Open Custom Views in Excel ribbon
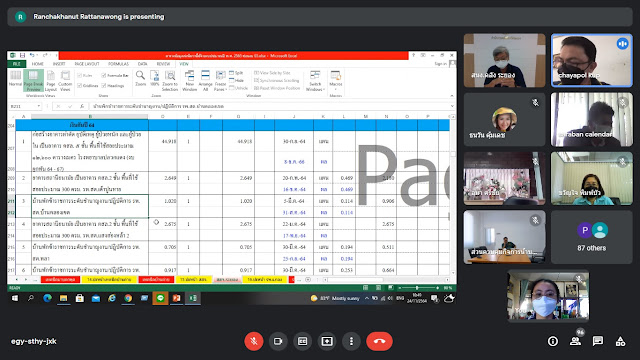This screenshot has height=360, width=640. tap(65, 80)
